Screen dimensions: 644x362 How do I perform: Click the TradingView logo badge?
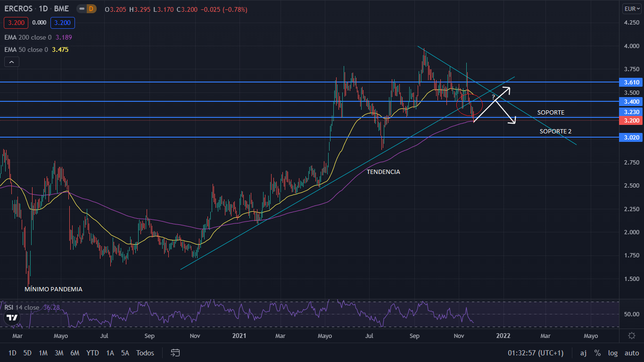point(10,318)
